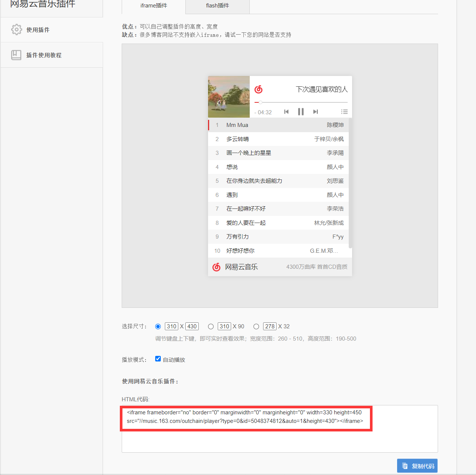Click artist name 李荣浩
This screenshot has width=476, height=475.
[335, 209]
